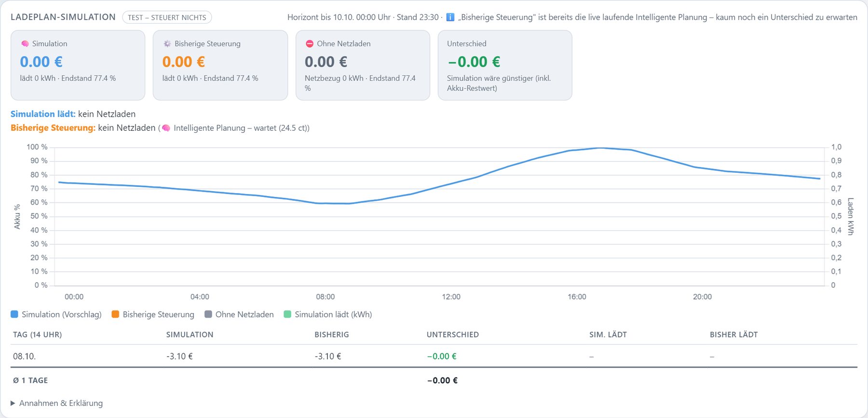Click the chart line peak near 100 %

pyautogui.click(x=600, y=148)
